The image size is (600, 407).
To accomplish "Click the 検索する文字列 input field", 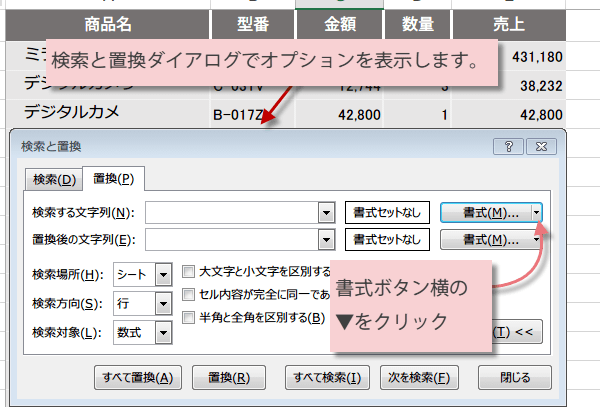I will [232, 212].
